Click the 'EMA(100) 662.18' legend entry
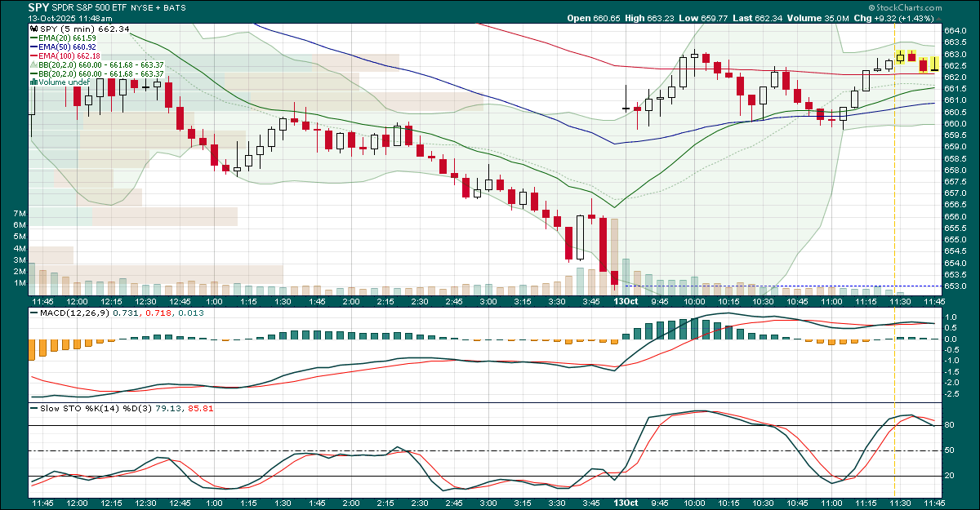The image size is (980, 510). [x=65, y=55]
